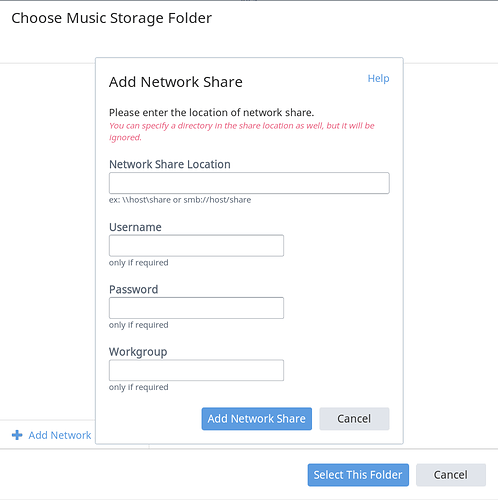Click the Password field label

tap(134, 289)
